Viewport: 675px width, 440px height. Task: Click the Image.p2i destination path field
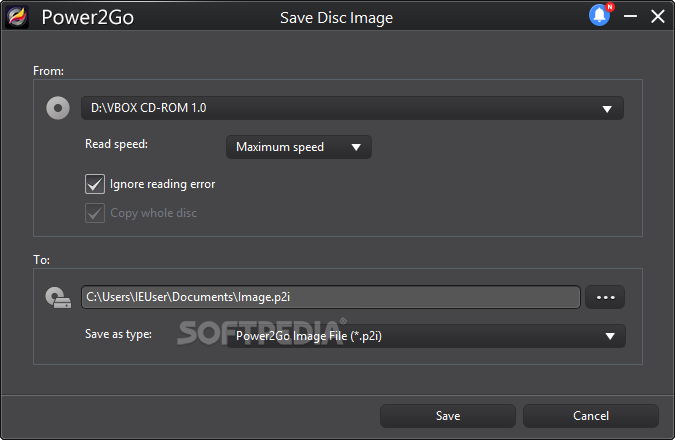330,297
